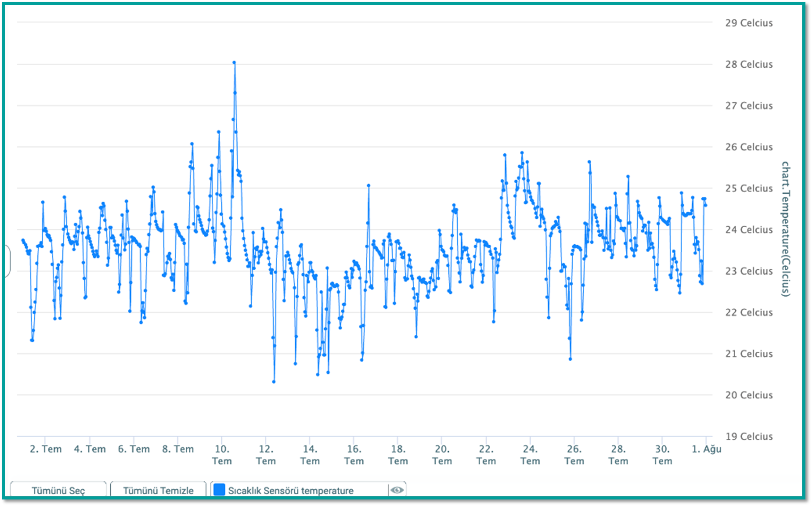Click the '22 Celcius' axis label
The width and height of the screenshot is (812, 506).
749,312
